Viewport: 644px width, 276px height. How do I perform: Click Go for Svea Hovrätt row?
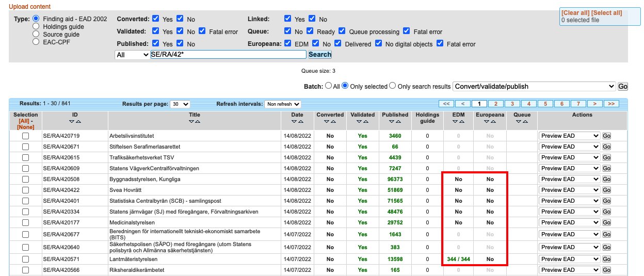[x=606, y=190]
